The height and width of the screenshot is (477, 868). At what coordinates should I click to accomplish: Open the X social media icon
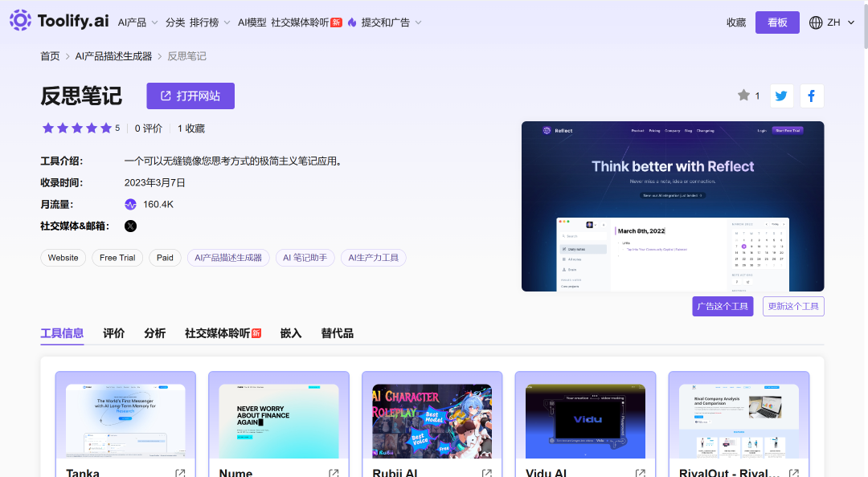(131, 226)
